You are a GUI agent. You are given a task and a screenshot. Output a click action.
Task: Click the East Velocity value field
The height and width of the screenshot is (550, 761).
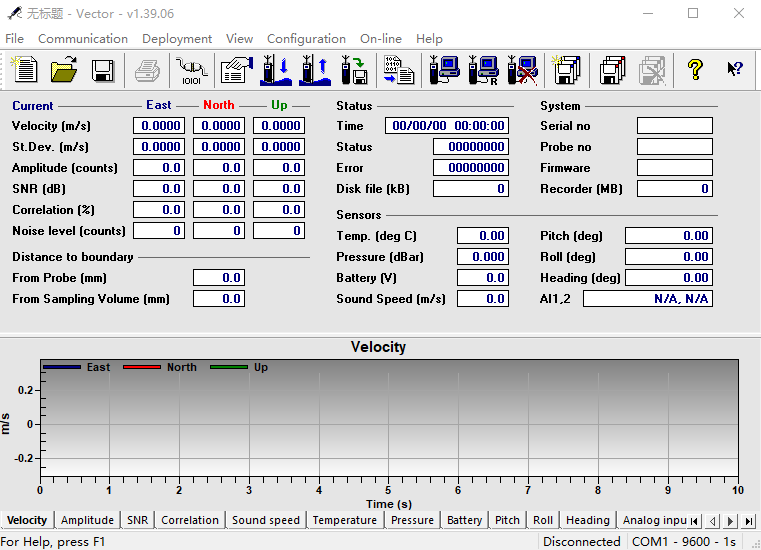point(158,126)
